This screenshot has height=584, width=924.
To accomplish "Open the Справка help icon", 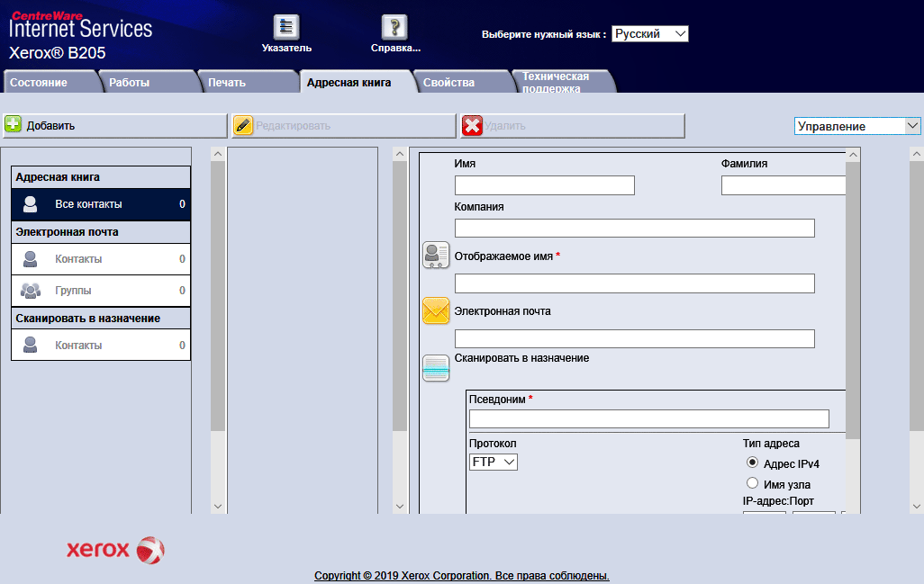I will click(x=394, y=27).
